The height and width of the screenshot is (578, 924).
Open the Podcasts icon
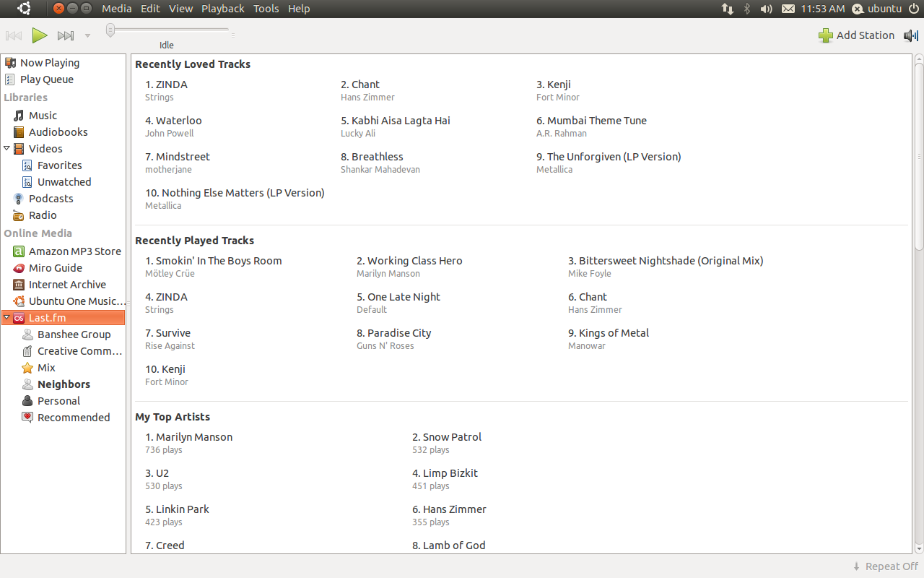click(x=19, y=199)
